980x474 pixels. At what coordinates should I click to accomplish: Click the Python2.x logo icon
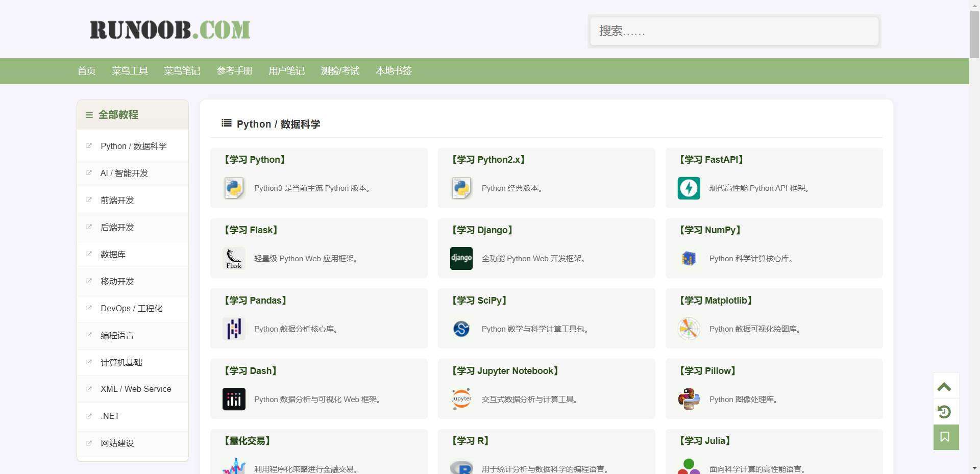tap(461, 188)
